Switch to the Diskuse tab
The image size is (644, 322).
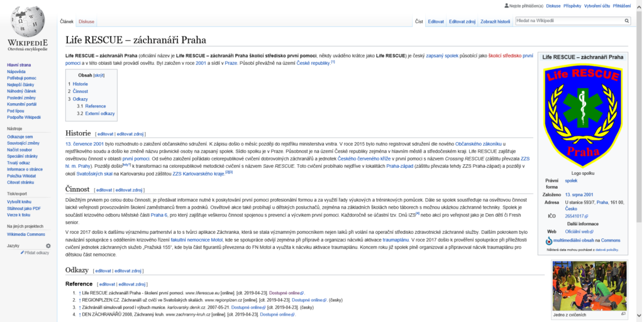tap(86, 21)
